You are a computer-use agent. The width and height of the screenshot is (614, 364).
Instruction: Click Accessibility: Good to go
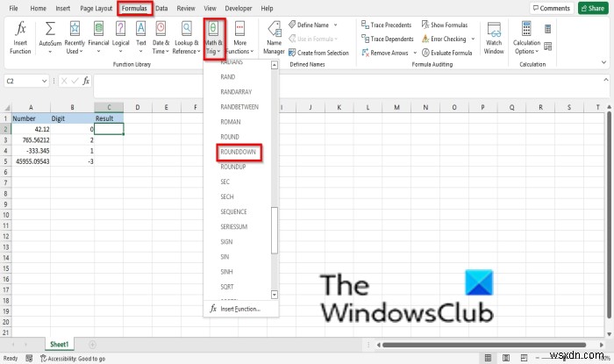click(x=73, y=358)
